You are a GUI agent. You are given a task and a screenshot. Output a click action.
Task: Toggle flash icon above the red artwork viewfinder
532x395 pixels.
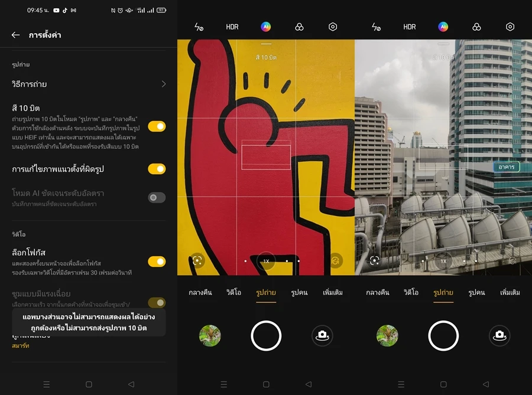pyautogui.click(x=199, y=27)
